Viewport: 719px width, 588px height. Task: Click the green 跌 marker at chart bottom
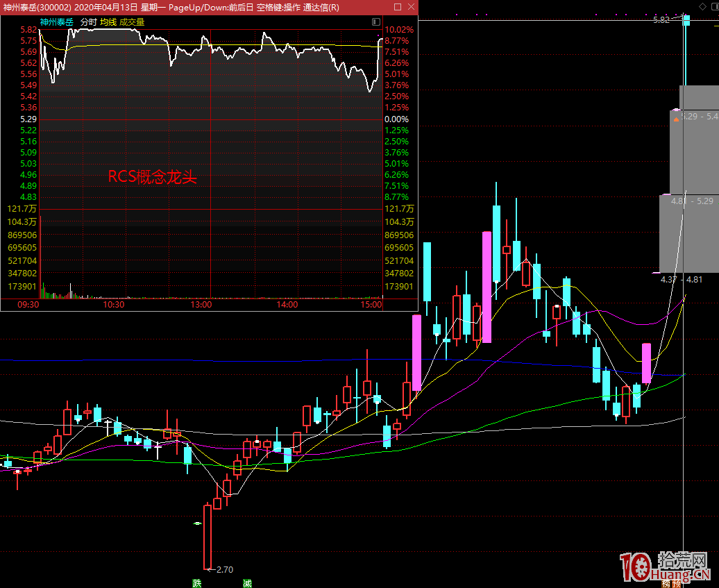[197, 583]
